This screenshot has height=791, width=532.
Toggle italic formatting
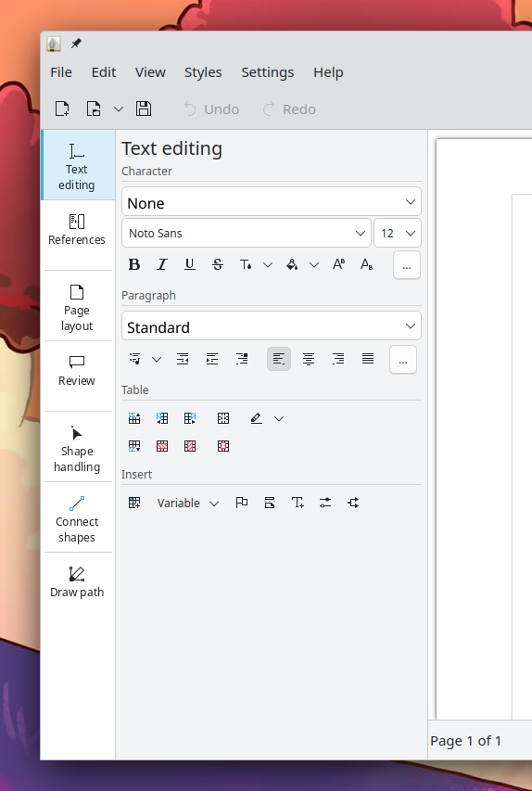click(162, 264)
